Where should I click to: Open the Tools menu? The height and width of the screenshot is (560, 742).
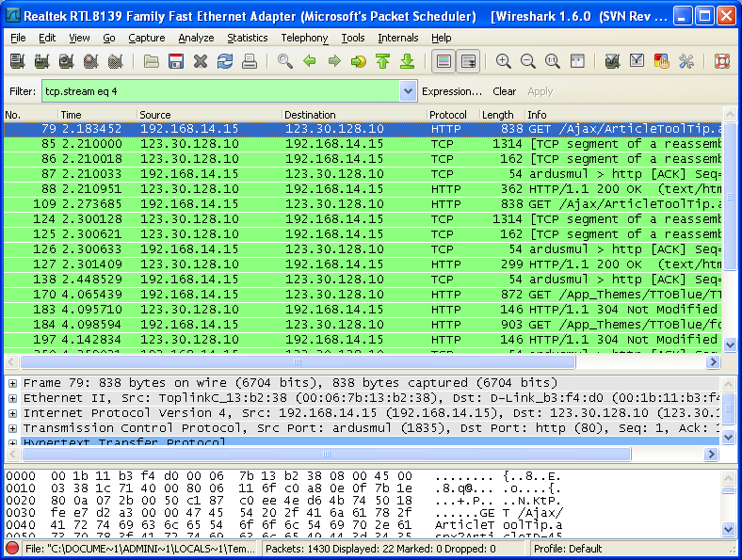click(353, 38)
